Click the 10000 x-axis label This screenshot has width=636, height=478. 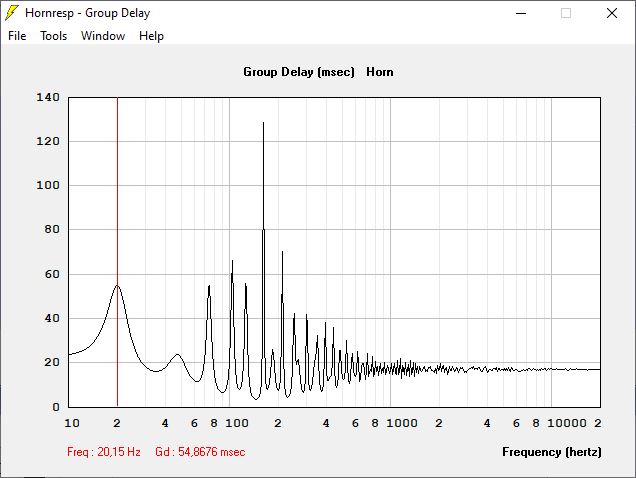pyautogui.click(x=567, y=423)
